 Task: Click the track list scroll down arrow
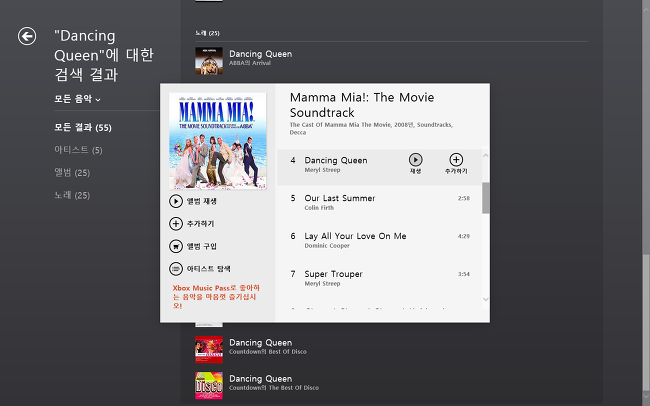click(x=485, y=299)
